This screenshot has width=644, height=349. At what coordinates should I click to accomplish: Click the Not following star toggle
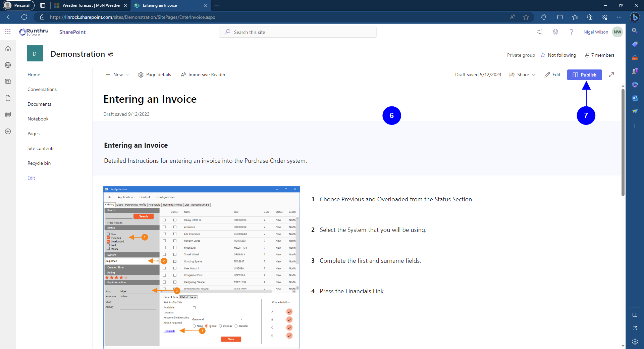(558, 55)
